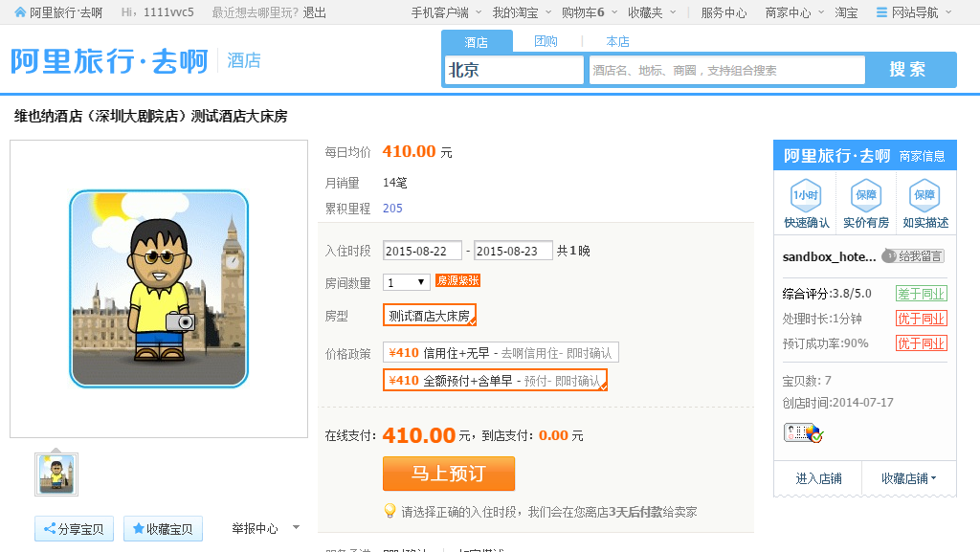Select the 酒店 search tab

point(477,42)
